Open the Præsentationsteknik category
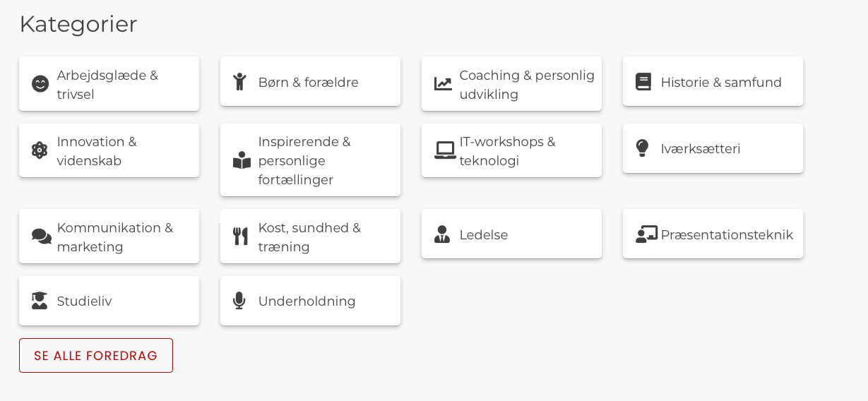This screenshot has width=868, height=401. [x=727, y=234]
